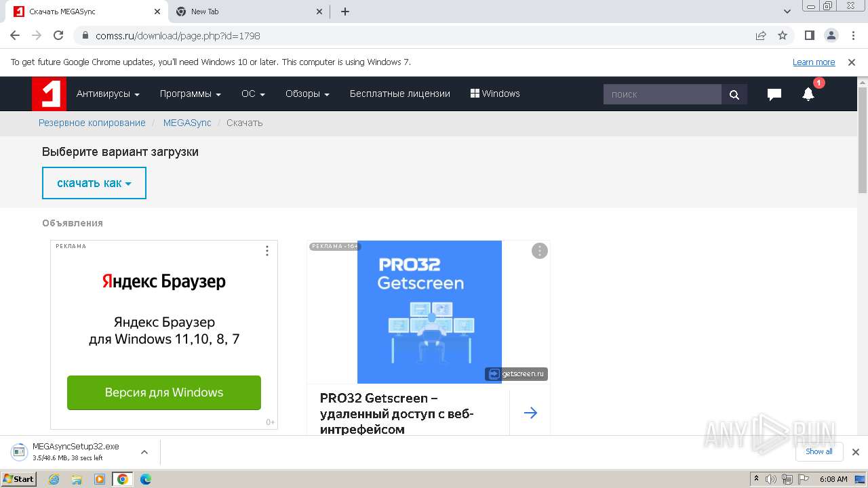Click the PRO32 Getscreen ad headline
Screen dimensions: 868x488
[x=397, y=413]
